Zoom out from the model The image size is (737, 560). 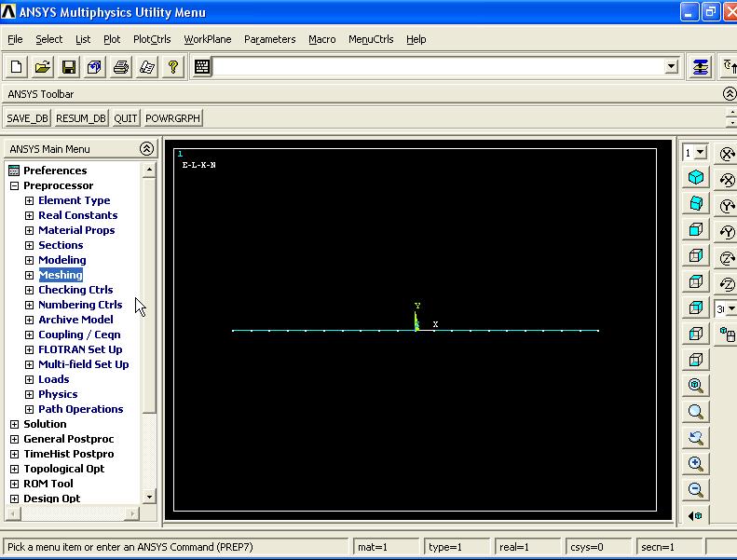[696, 489]
